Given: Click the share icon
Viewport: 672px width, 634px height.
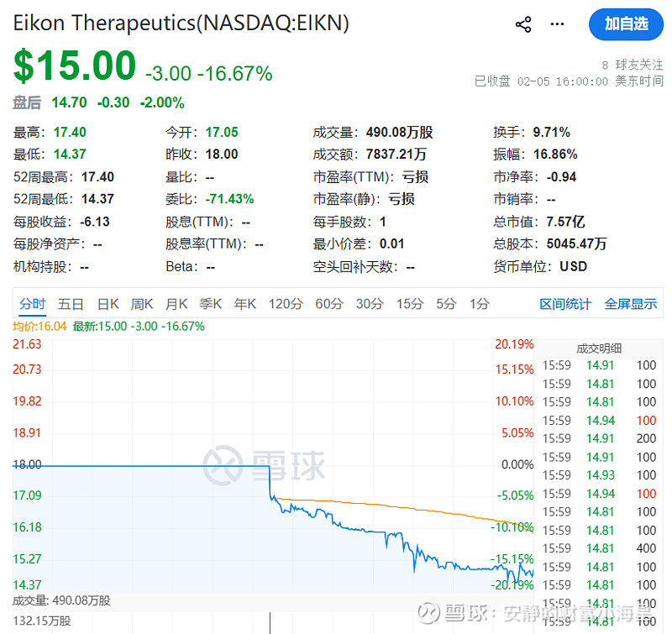Looking at the screenshot, I should [522, 24].
